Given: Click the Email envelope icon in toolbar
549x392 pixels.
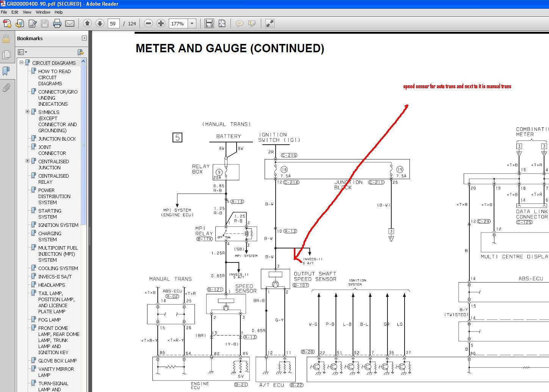Looking at the screenshot, I should 70,24.
